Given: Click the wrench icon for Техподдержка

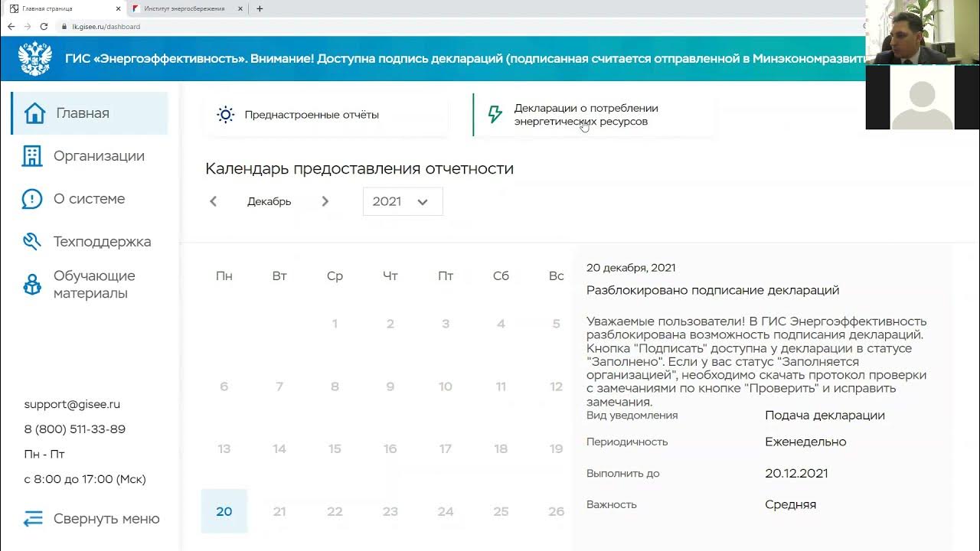Looking at the screenshot, I should click(x=32, y=242).
